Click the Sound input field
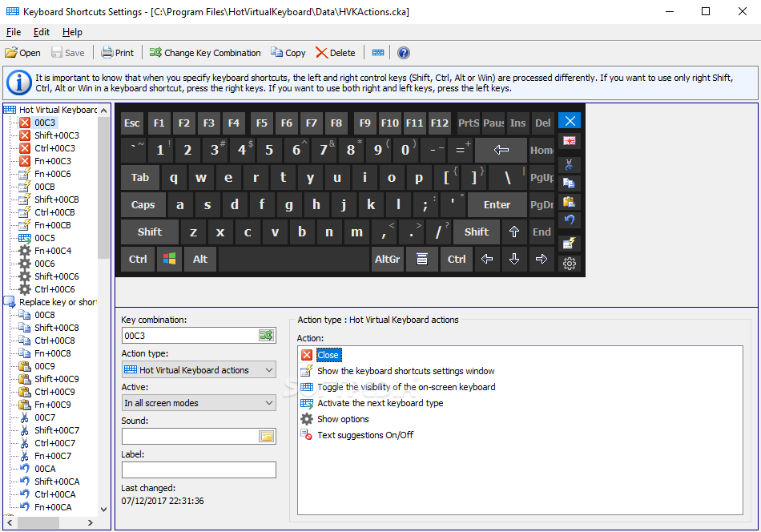The width and height of the screenshot is (761, 532). coord(191,437)
